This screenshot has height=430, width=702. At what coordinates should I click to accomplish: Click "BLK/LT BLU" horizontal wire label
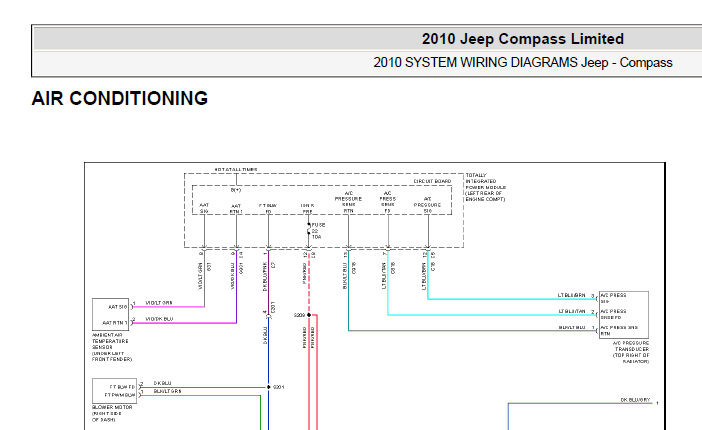pos(572,327)
